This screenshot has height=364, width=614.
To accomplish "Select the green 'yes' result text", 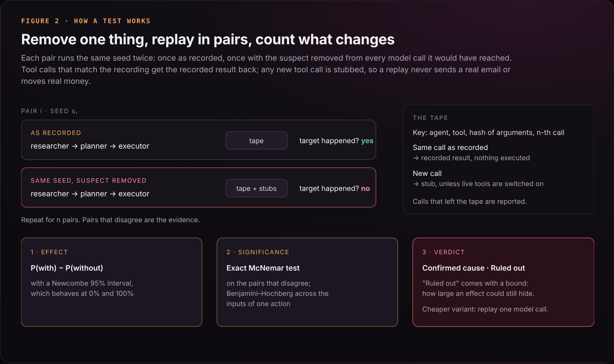I will point(367,141).
